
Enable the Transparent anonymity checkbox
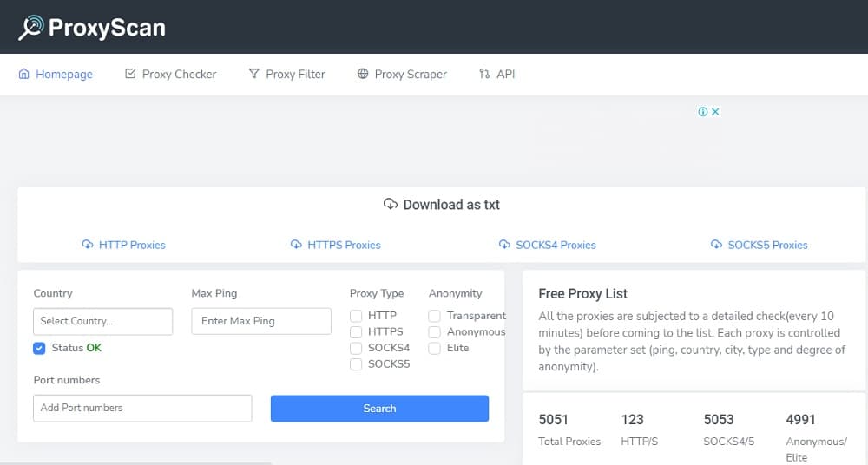point(435,316)
